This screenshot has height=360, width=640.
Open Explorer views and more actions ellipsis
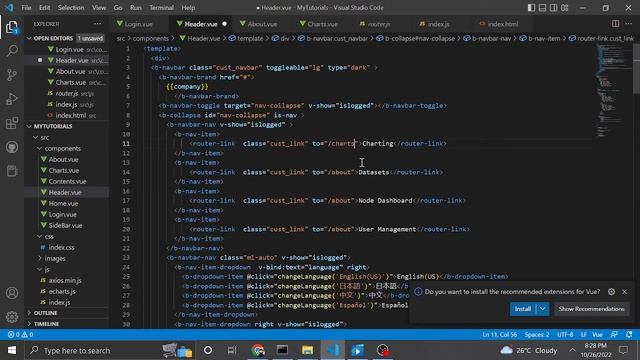[98, 24]
